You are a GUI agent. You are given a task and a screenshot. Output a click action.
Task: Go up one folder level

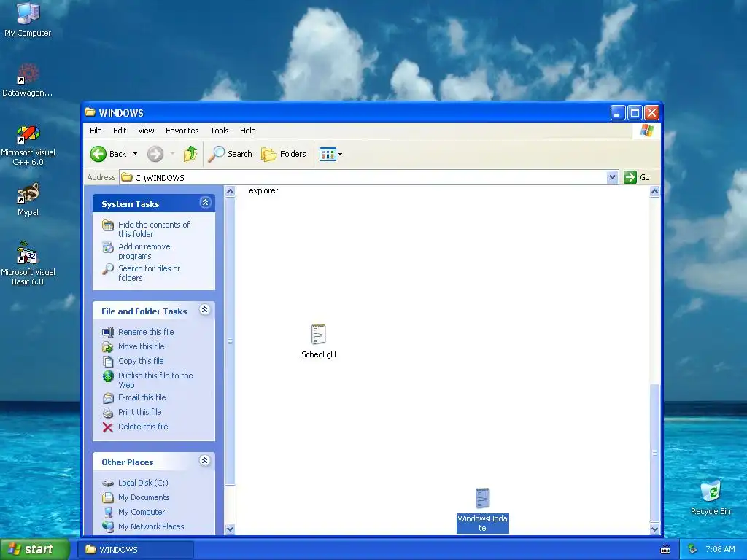[x=190, y=154]
